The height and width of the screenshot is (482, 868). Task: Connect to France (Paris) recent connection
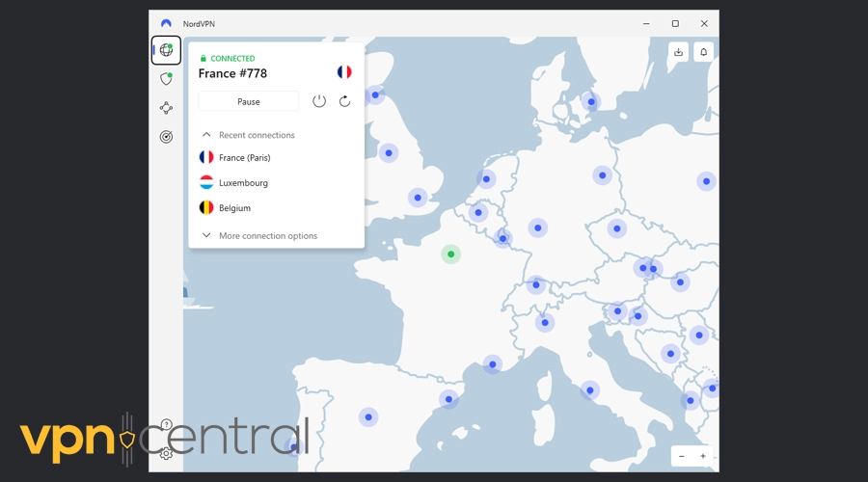pos(235,158)
